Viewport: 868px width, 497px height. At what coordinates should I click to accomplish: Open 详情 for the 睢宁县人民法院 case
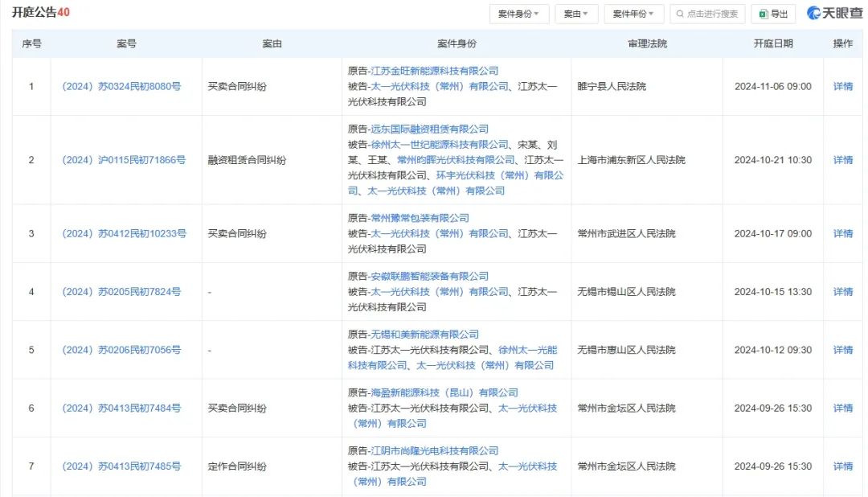coord(843,87)
